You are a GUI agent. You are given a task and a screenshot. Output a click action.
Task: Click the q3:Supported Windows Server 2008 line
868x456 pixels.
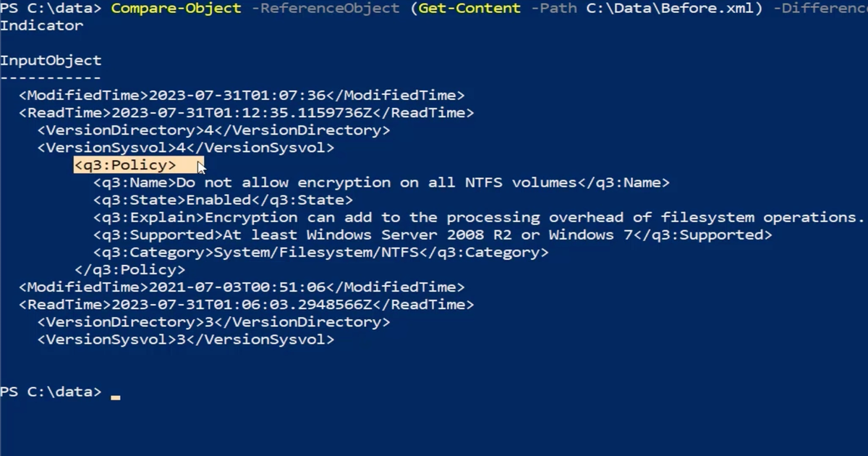coord(433,235)
